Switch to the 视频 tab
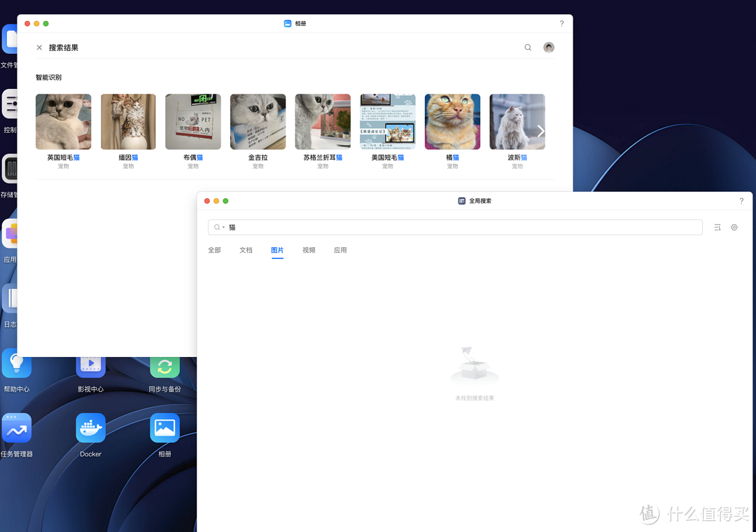The image size is (756, 532). tap(309, 250)
